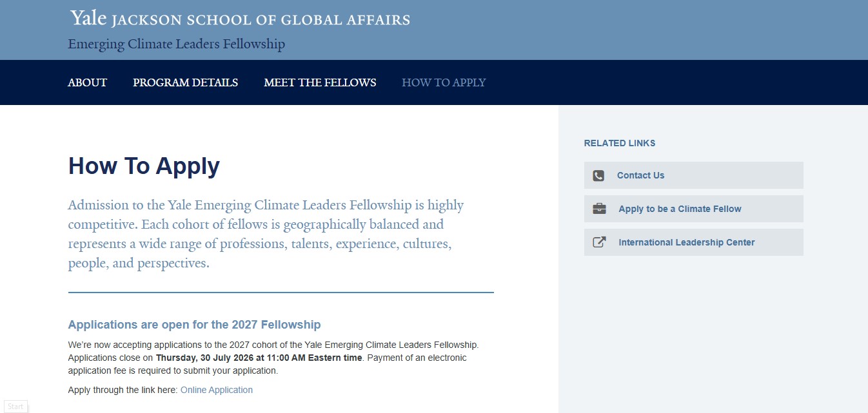Click the How To Apply page heading
This screenshot has height=413, width=868.
click(x=144, y=166)
